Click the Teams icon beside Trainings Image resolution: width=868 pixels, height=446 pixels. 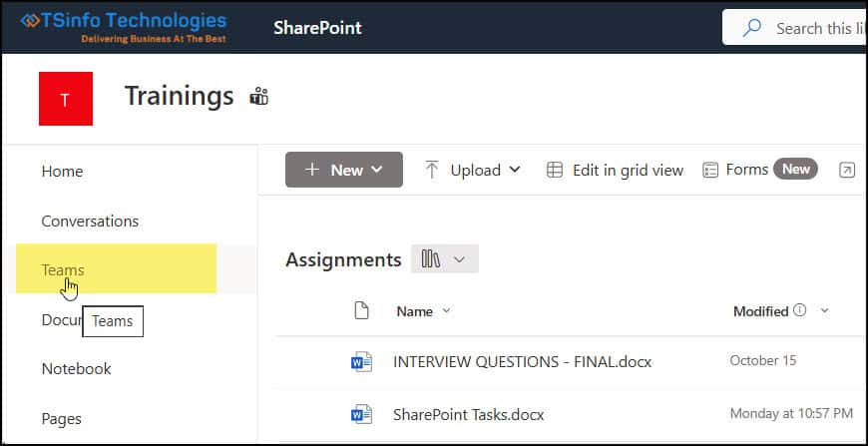(x=259, y=96)
